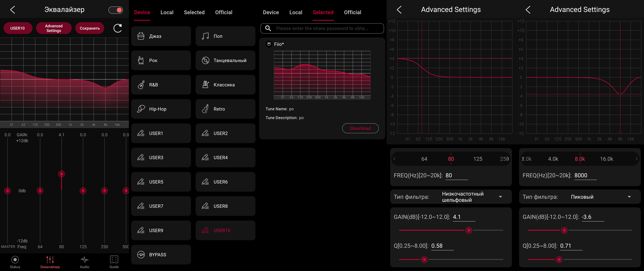Open the Guide book icon
644x271 pixels.
114,260
